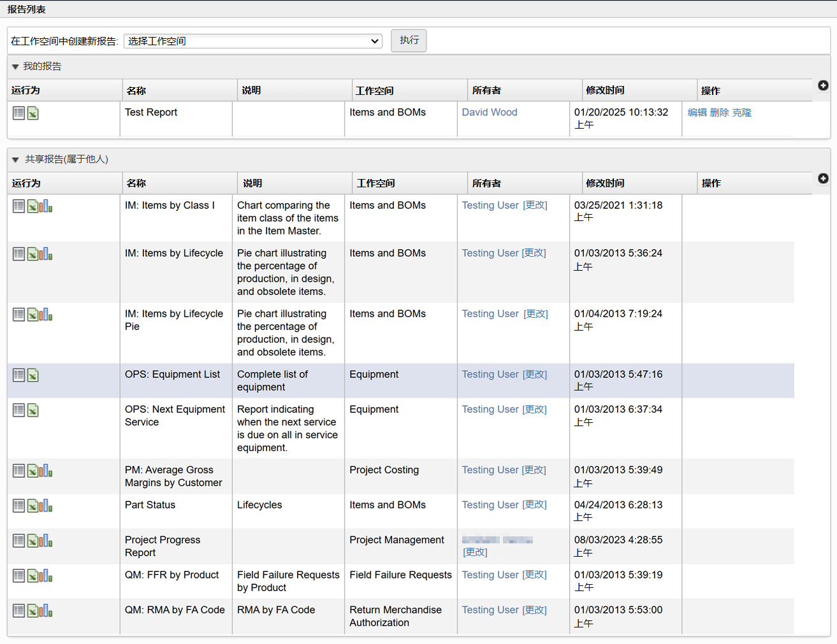The height and width of the screenshot is (644, 837).
Task: Show chart for Part Status report
Action: point(46,506)
